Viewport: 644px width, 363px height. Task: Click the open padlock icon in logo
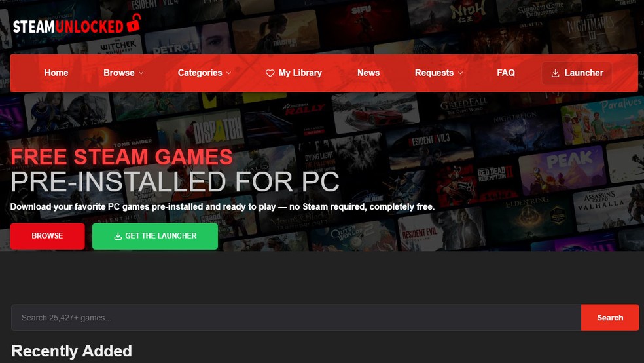coord(134,23)
